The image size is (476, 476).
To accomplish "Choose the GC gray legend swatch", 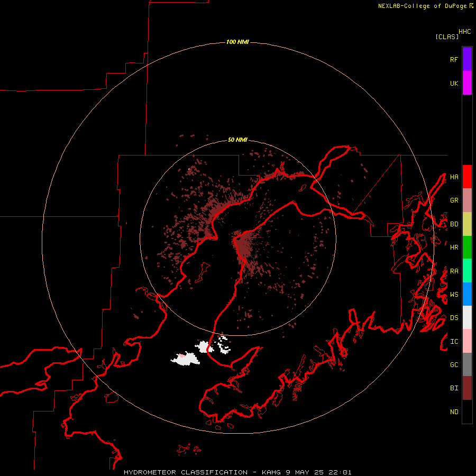I will click(467, 364).
